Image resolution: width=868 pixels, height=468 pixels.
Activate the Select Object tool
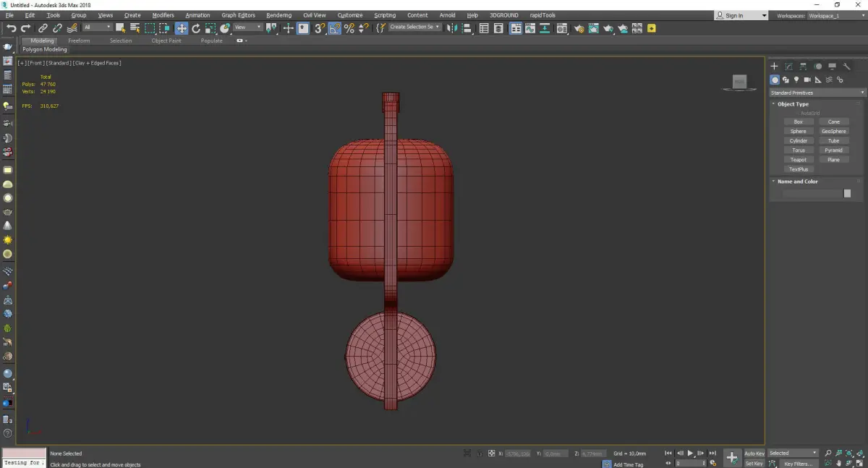pos(120,28)
